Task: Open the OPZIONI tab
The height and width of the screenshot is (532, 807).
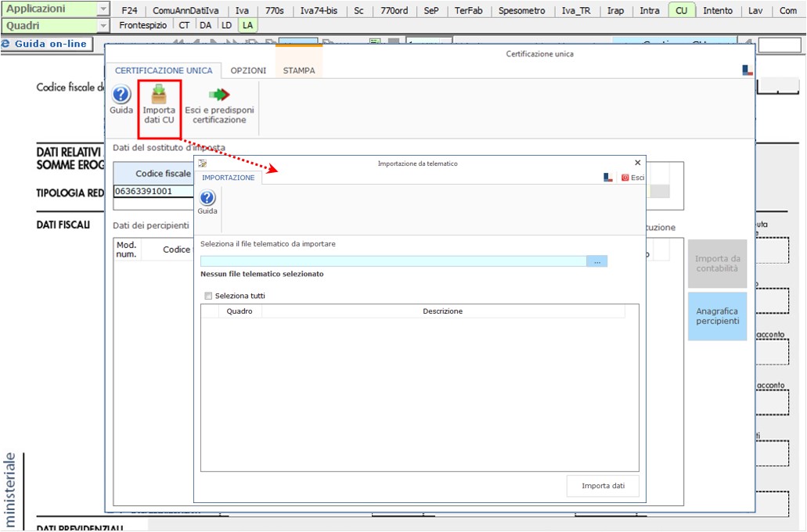Action: (x=248, y=70)
